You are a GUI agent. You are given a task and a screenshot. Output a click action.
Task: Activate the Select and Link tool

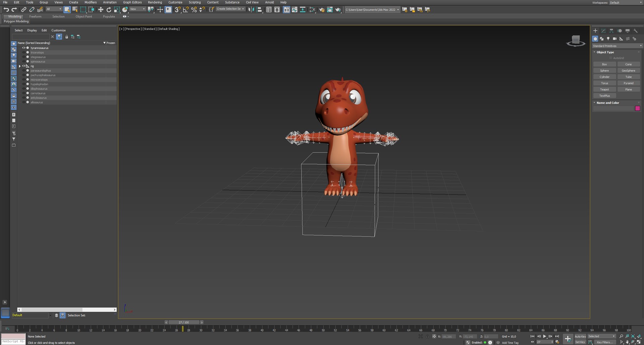click(x=24, y=10)
